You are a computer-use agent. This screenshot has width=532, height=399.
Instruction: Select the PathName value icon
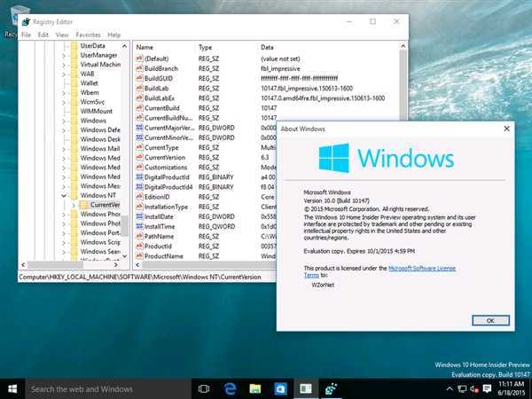point(139,236)
